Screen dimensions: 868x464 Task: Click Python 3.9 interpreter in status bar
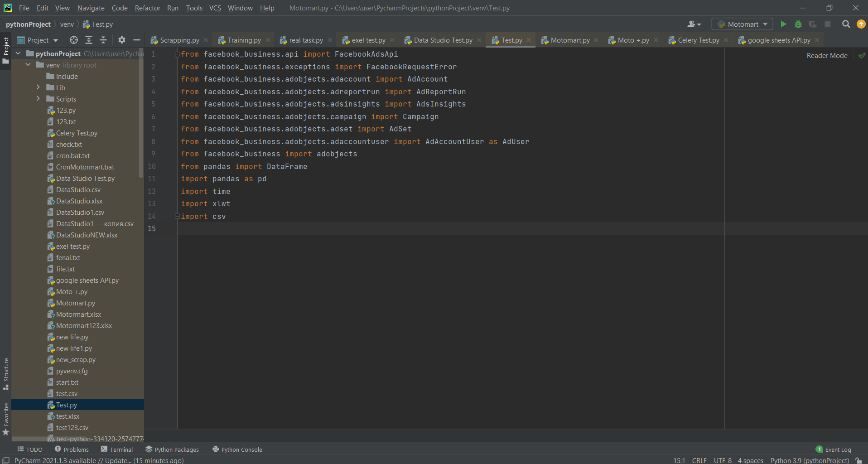tap(810, 460)
